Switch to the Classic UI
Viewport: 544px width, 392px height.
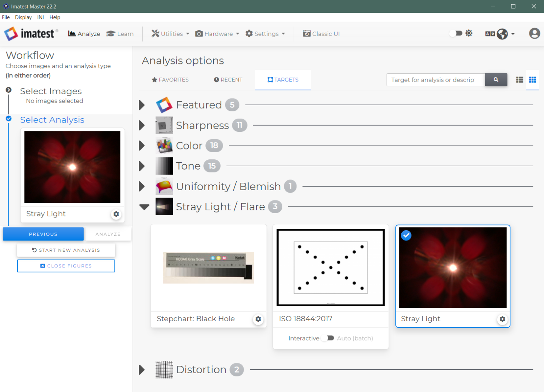pyautogui.click(x=321, y=34)
